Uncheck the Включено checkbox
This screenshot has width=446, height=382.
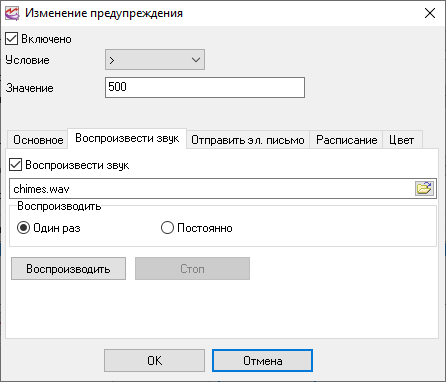pyautogui.click(x=11, y=39)
